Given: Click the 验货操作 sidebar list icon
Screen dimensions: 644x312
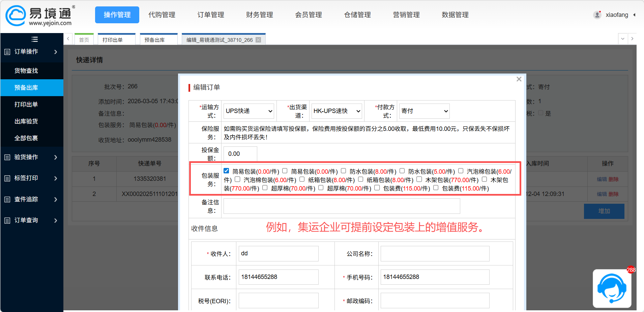Looking at the screenshot, I should tap(7, 157).
